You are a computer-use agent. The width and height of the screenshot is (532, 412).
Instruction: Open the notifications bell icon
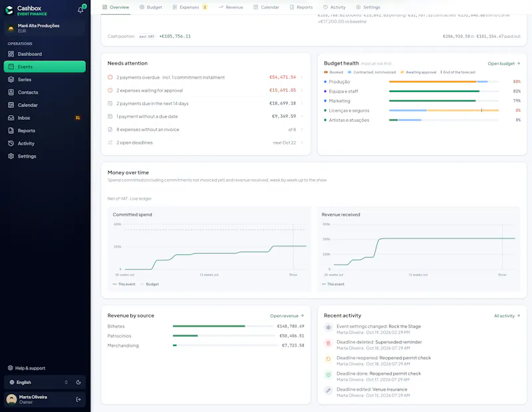tap(80, 10)
